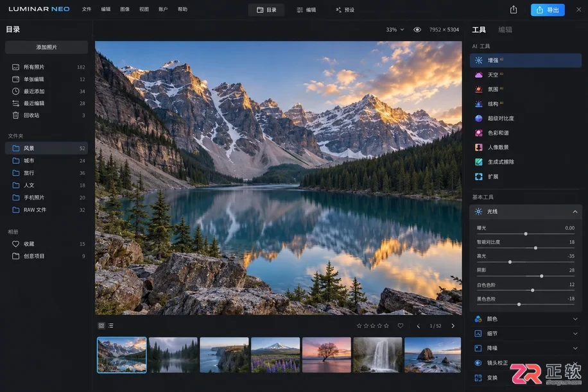This screenshot has width=588, height=392.
Task: Select the lupine flowers mountain thumbnail
Action: 275,355
